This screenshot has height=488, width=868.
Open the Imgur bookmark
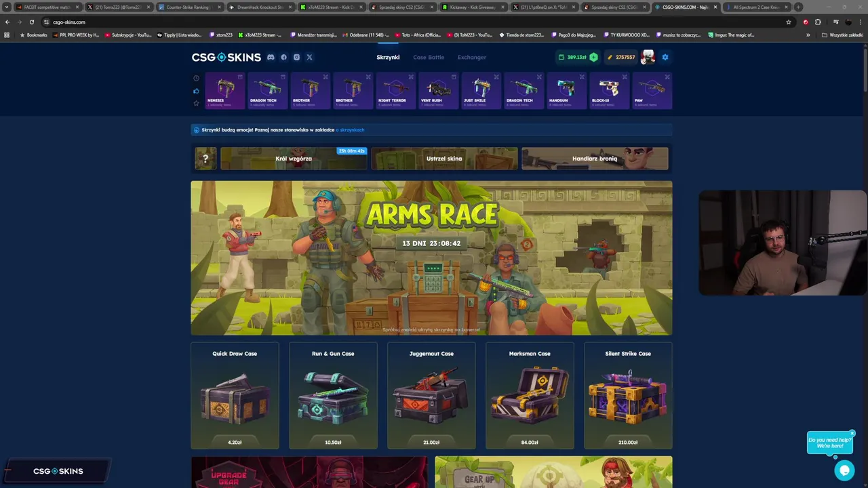730,35
